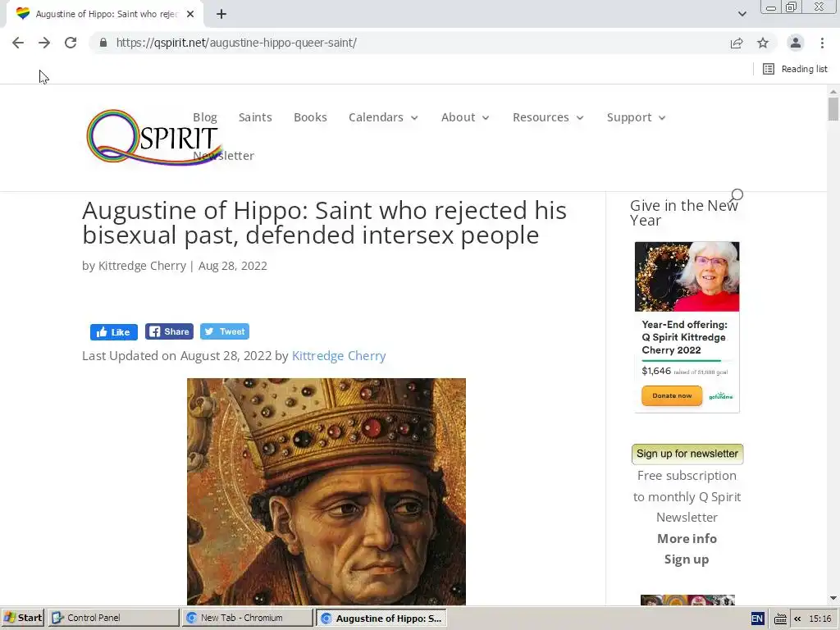The width and height of the screenshot is (840, 630).
Task: Open the Reading list panel
Action: tap(795, 69)
